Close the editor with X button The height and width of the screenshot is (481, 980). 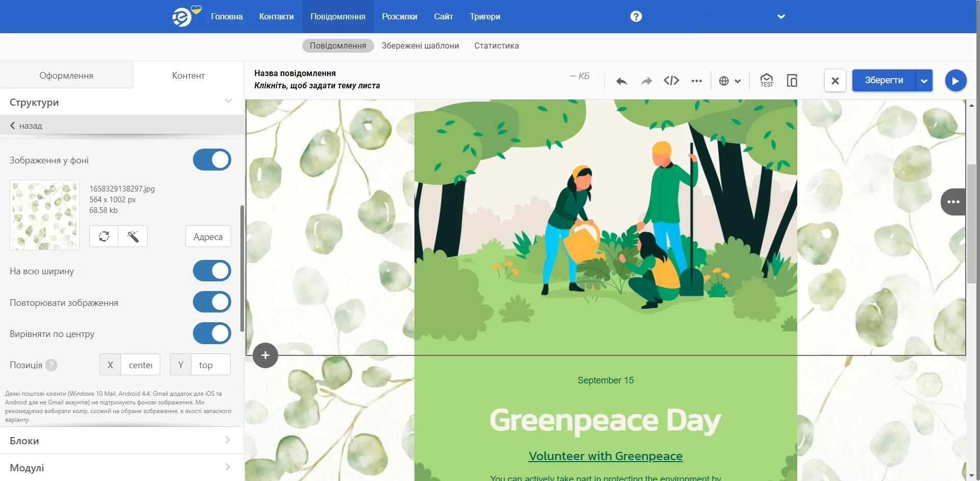pos(835,81)
